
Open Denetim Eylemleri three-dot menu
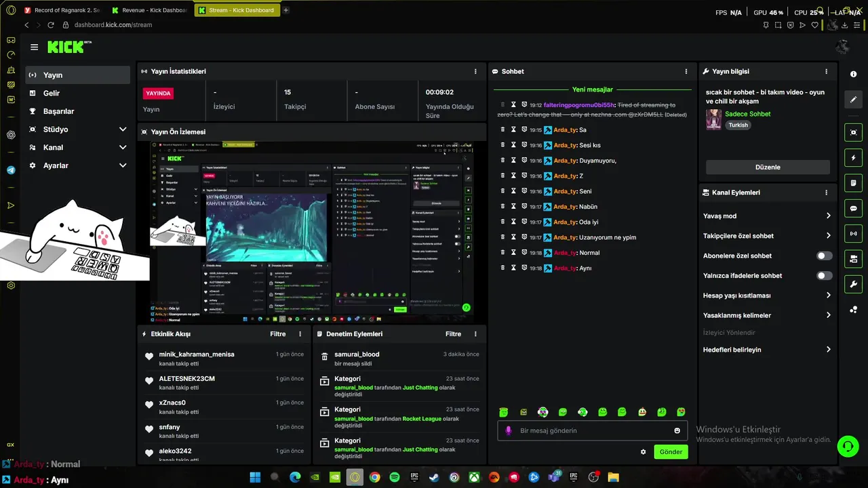click(x=475, y=333)
